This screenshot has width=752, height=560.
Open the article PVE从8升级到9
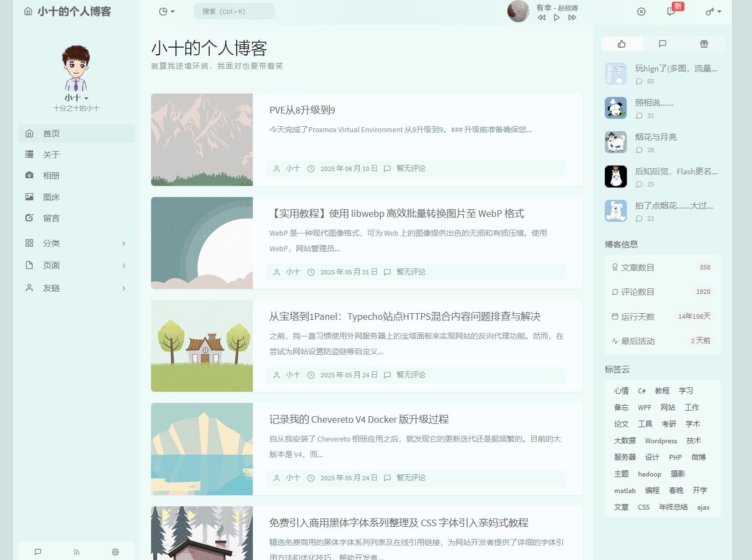point(302,110)
